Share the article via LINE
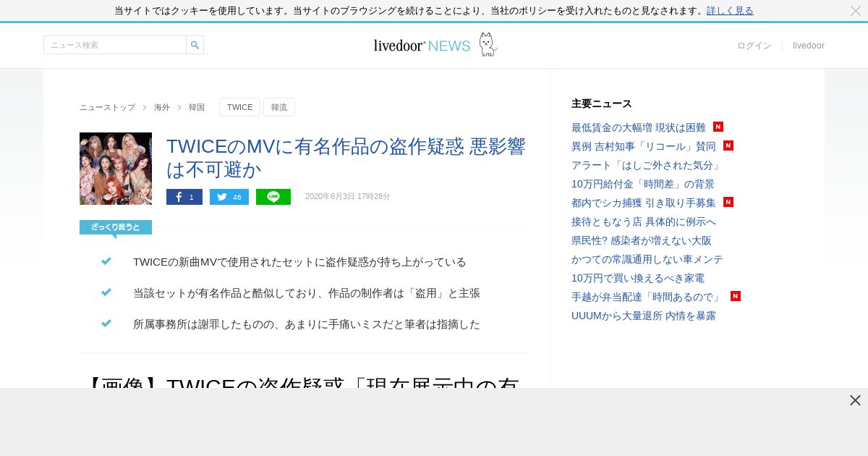868x456 pixels. point(273,197)
